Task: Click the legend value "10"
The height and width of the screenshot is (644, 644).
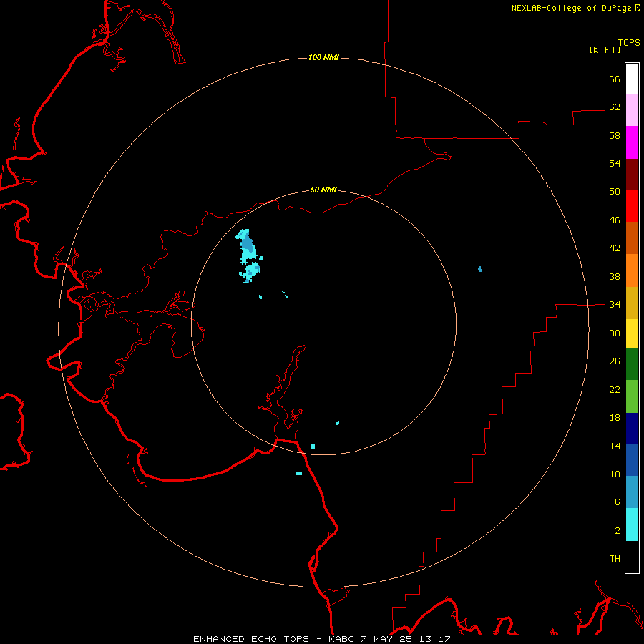Action: coord(615,474)
